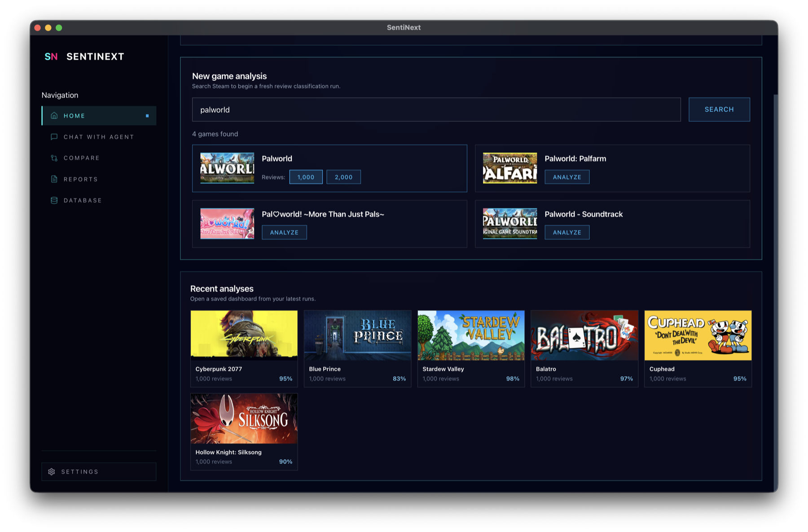Analyze Palworld: Palfarm
The image size is (808, 532).
click(567, 177)
